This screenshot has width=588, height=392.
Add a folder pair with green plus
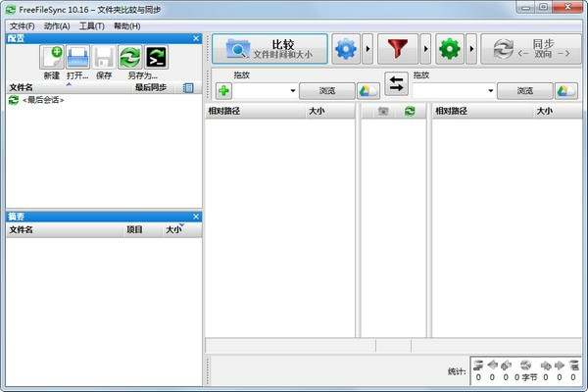[224, 91]
